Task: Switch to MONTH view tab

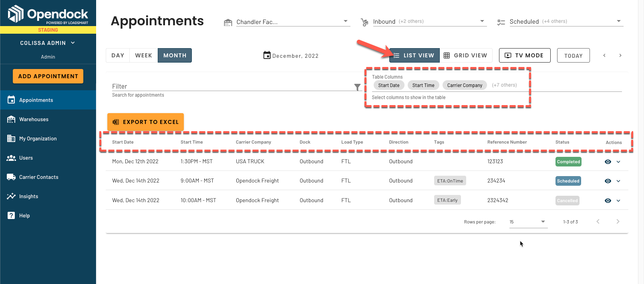Action: click(175, 55)
